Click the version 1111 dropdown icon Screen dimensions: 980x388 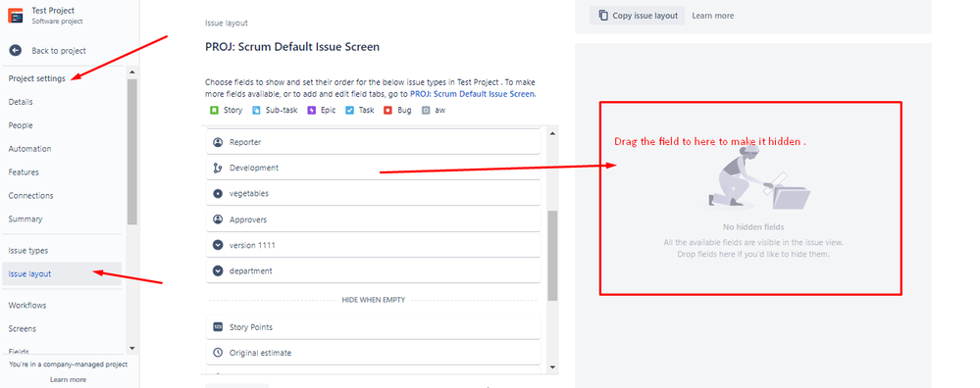pyautogui.click(x=218, y=245)
